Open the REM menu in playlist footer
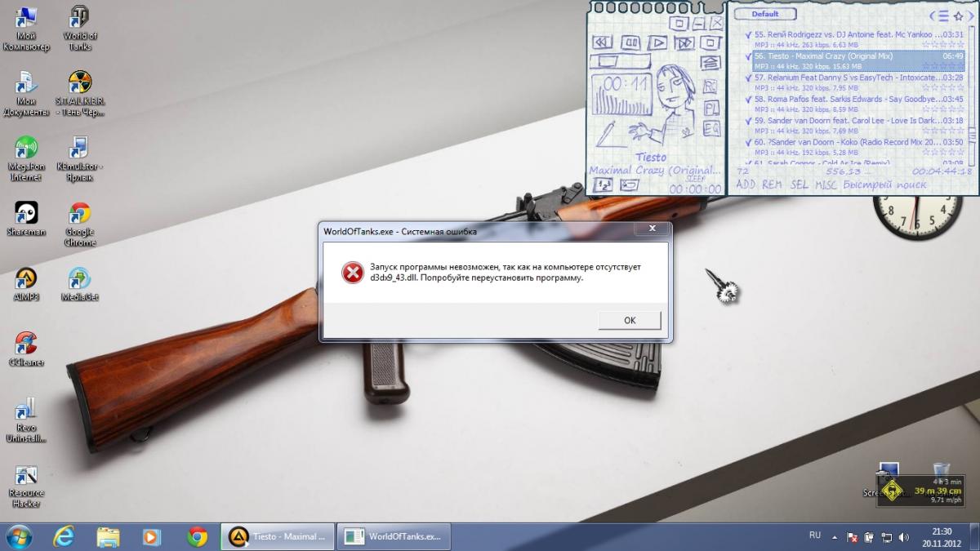 [x=773, y=185]
